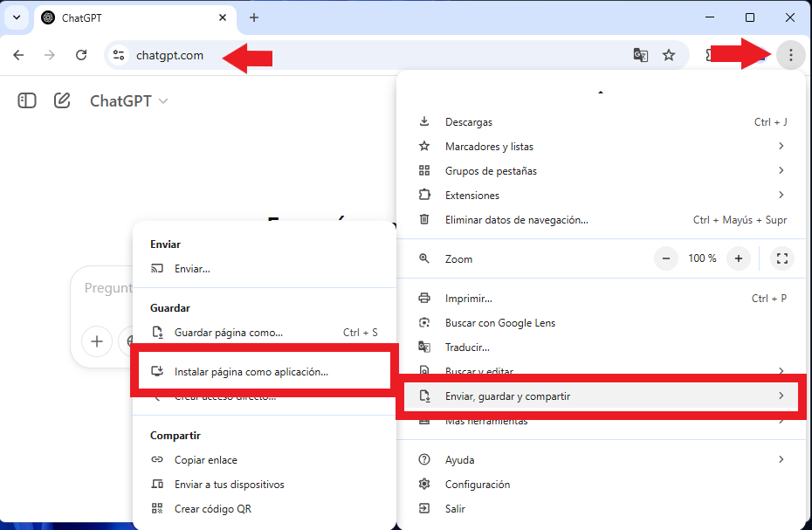Reload the chatgpt.com page
The height and width of the screenshot is (530, 812).
click(x=81, y=55)
